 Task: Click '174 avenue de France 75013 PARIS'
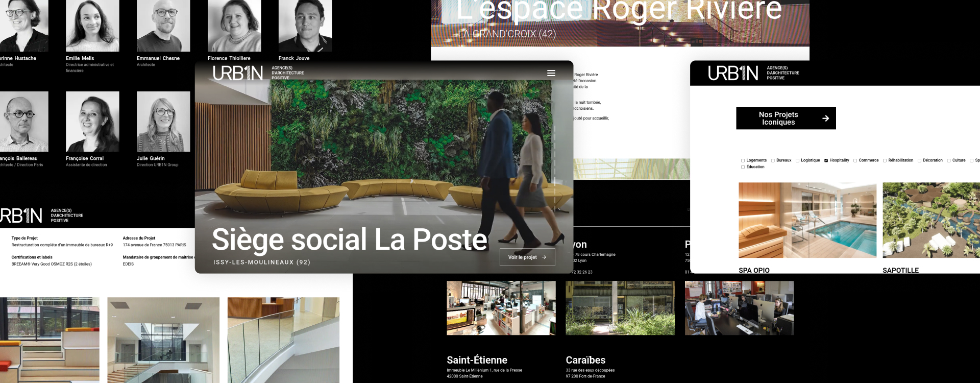pos(155,245)
